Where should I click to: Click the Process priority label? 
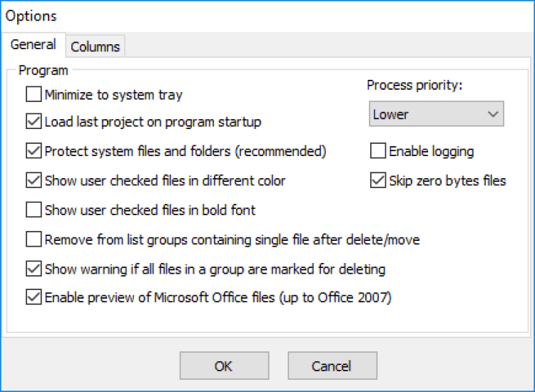pos(415,86)
